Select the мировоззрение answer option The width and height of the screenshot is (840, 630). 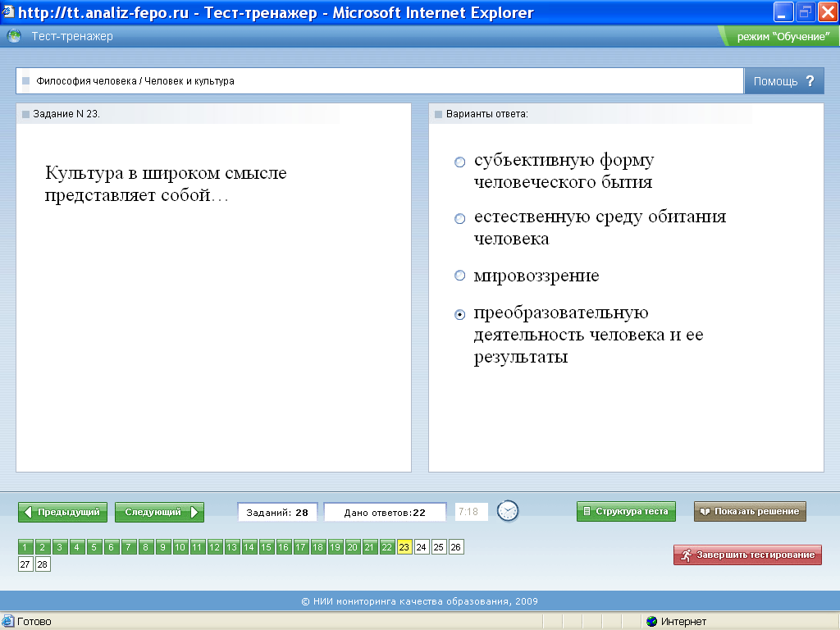click(x=459, y=276)
